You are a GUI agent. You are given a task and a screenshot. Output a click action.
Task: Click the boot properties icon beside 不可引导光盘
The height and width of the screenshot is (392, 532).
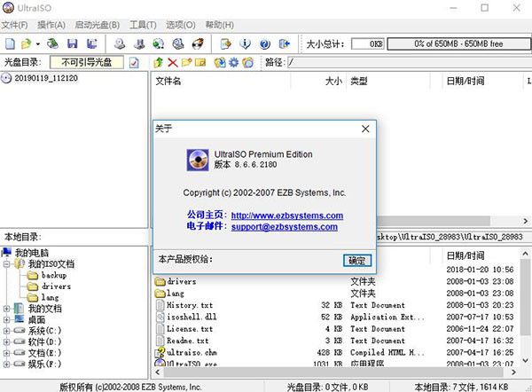[x=133, y=62]
